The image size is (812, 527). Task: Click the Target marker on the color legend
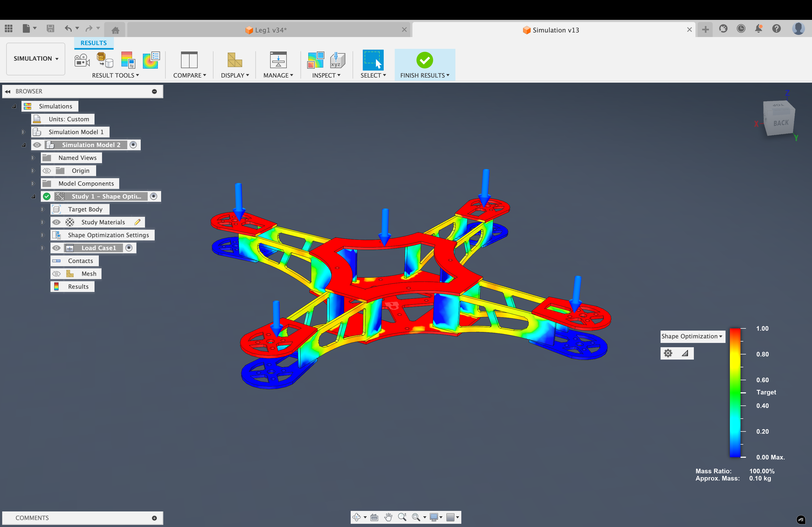tap(766, 392)
